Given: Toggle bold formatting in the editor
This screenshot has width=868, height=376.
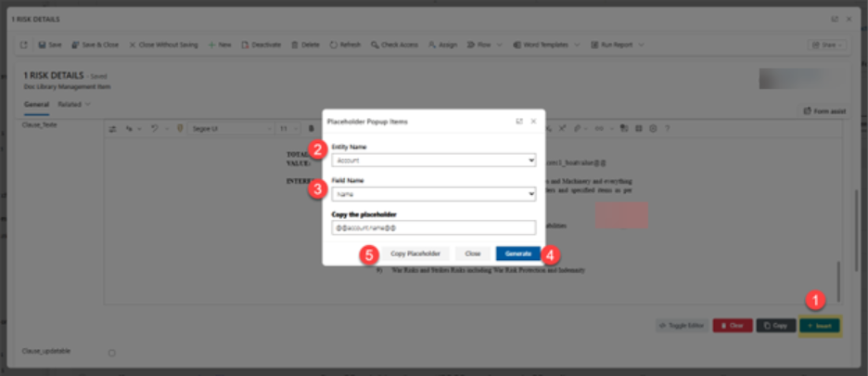Looking at the screenshot, I should [311, 129].
